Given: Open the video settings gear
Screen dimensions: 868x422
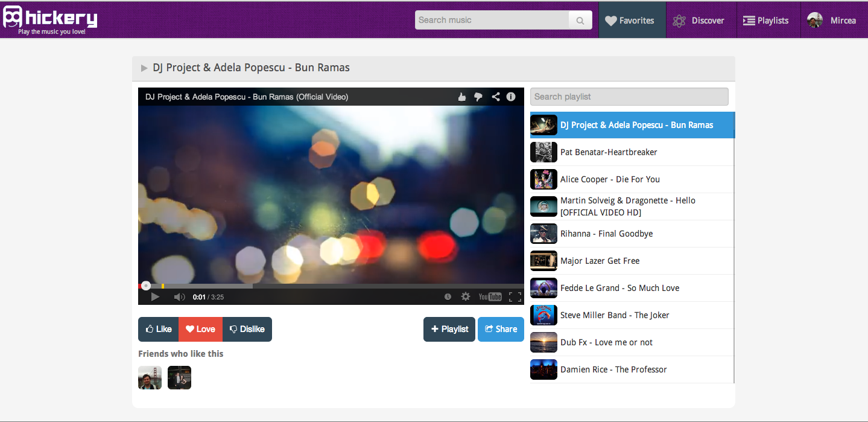Looking at the screenshot, I should pyautogui.click(x=466, y=296).
